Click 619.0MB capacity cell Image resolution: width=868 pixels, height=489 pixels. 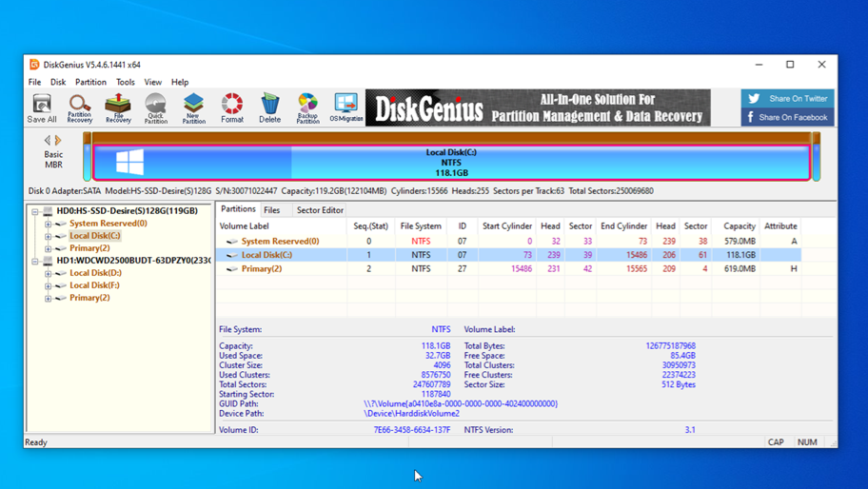click(740, 269)
